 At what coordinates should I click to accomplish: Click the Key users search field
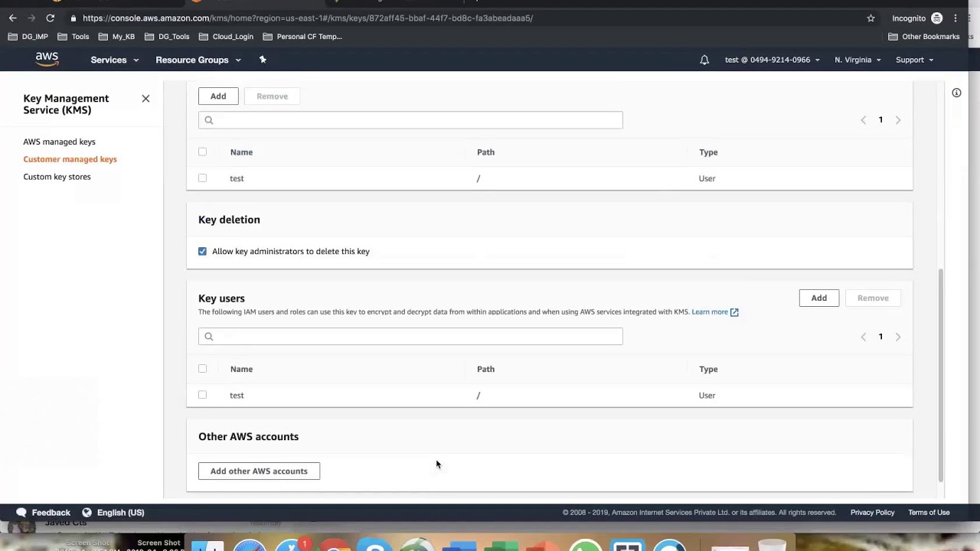[x=410, y=337]
